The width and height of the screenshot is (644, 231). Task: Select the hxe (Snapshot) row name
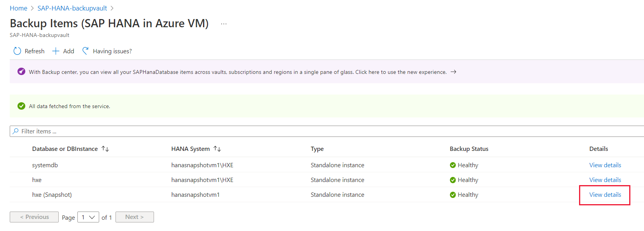click(x=52, y=194)
